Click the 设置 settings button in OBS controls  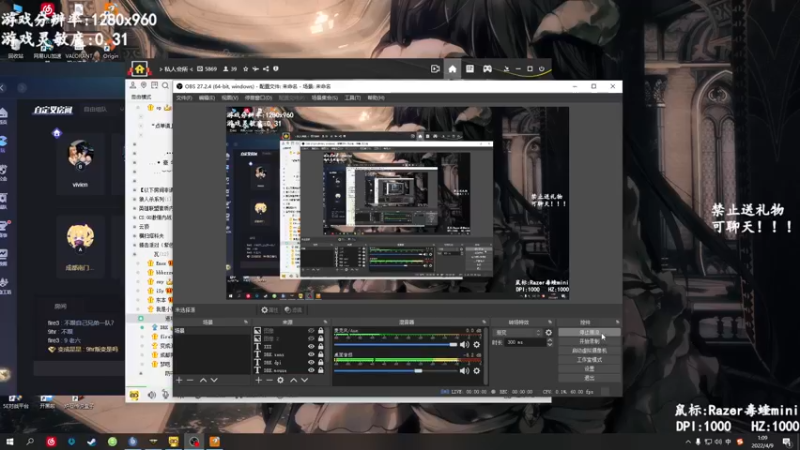coord(589,369)
